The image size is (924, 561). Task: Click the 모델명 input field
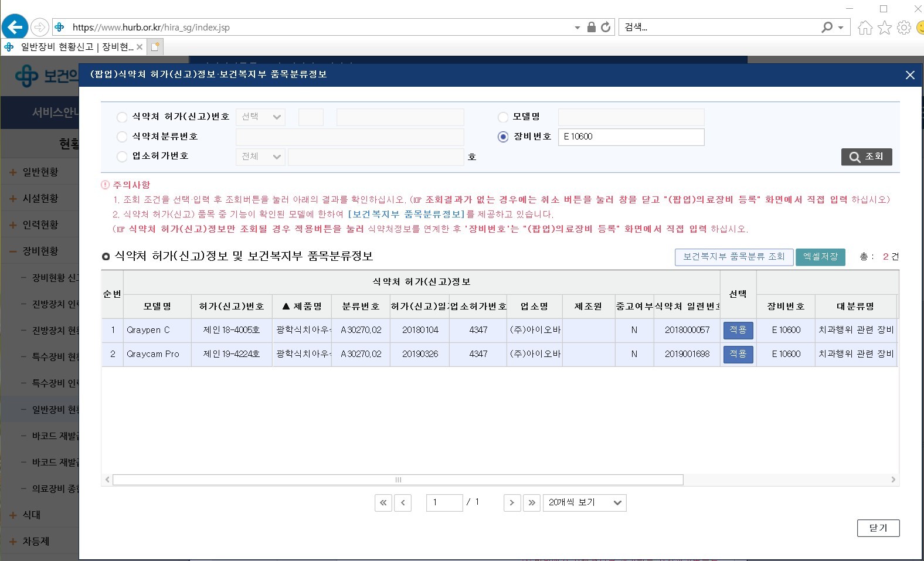(x=631, y=117)
